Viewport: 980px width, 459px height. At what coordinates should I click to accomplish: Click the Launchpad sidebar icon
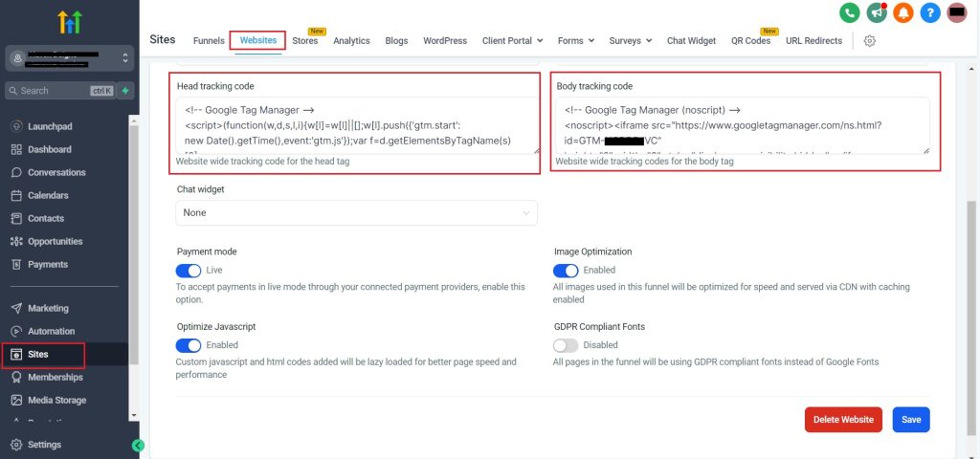pyautogui.click(x=17, y=126)
